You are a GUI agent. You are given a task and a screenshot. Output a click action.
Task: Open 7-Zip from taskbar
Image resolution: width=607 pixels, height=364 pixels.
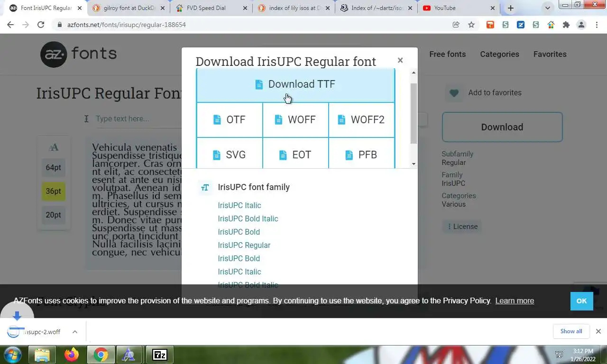coord(159,355)
